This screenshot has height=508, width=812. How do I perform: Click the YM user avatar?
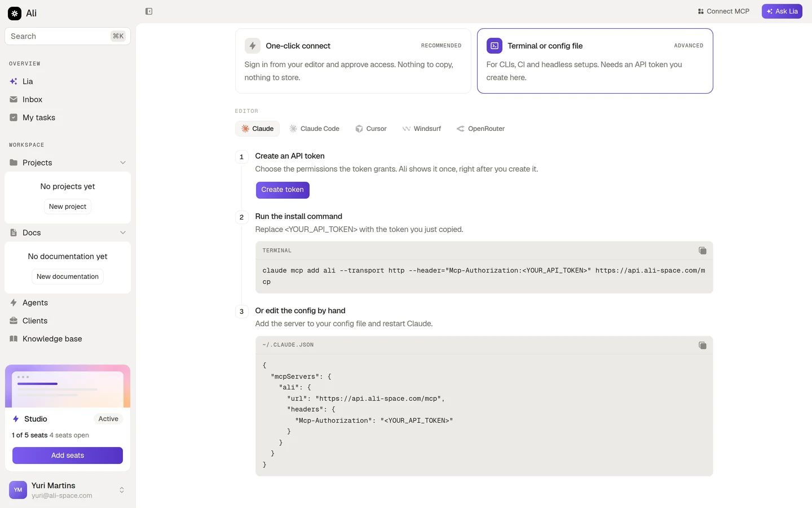click(x=18, y=490)
